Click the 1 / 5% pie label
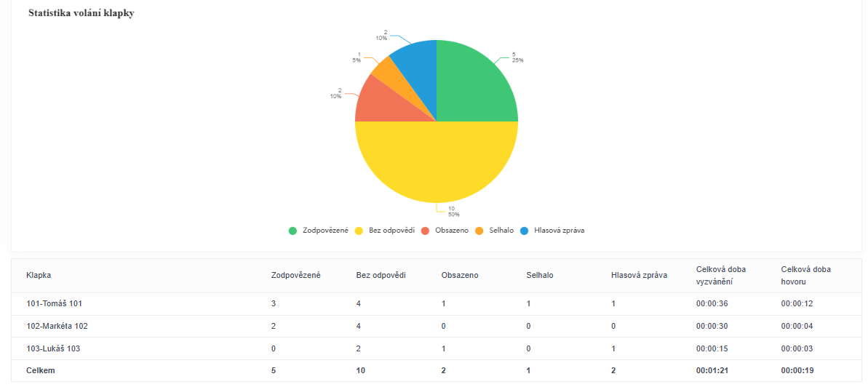This screenshot has width=868, height=387. pos(359,57)
